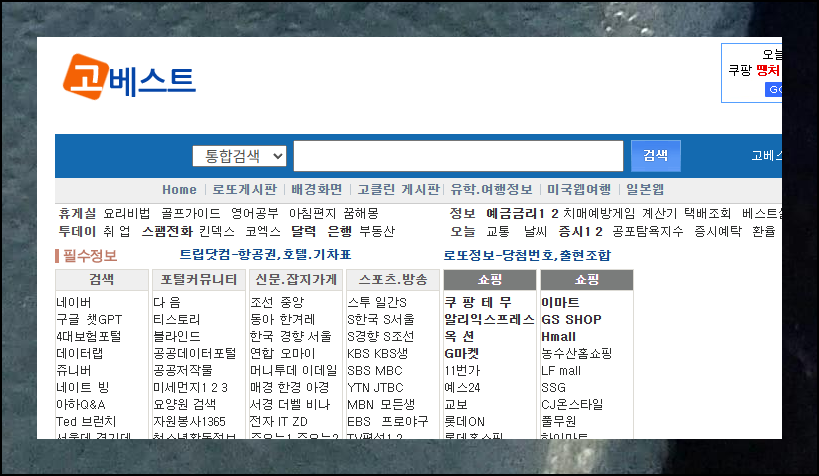Open 미국웹여행 menu item

(579, 190)
